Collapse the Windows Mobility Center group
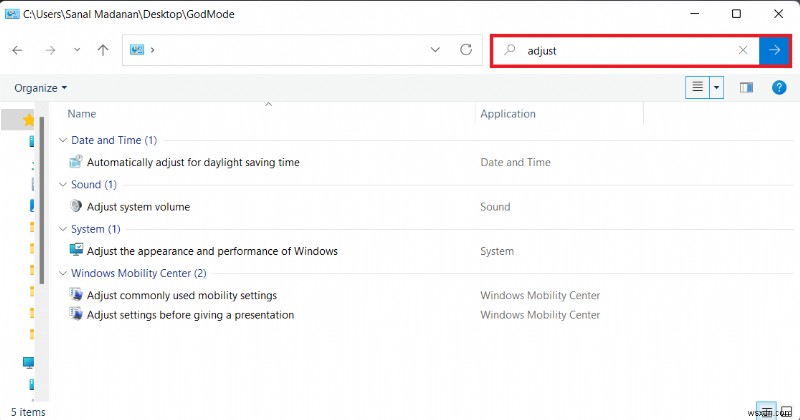 click(x=64, y=273)
